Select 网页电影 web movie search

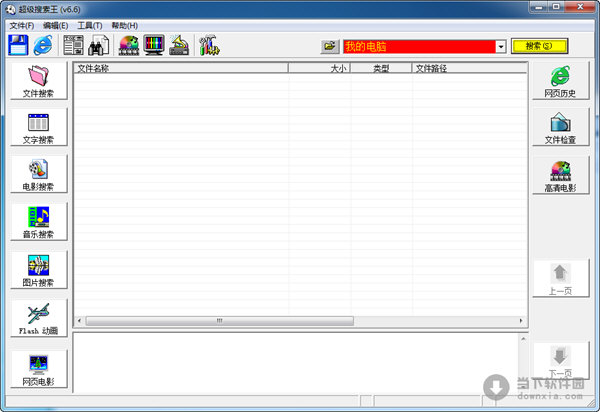(x=39, y=370)
